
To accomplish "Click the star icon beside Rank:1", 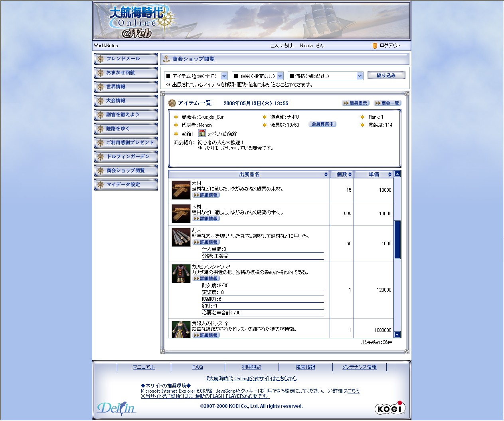I will 362,117.
